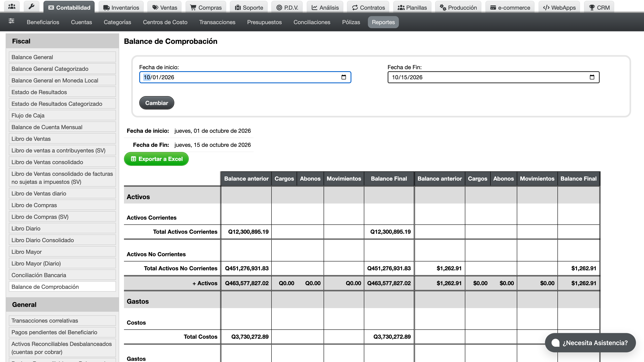Screen dimensions: 644x362
Task: Open the Libro Mayor report
Action: pyautogui.click(x=62, y=252)
